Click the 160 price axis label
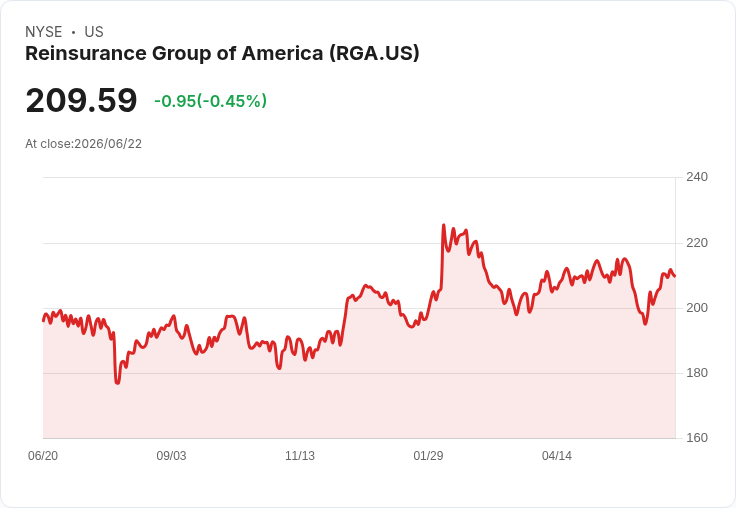 tap(697, 438)
